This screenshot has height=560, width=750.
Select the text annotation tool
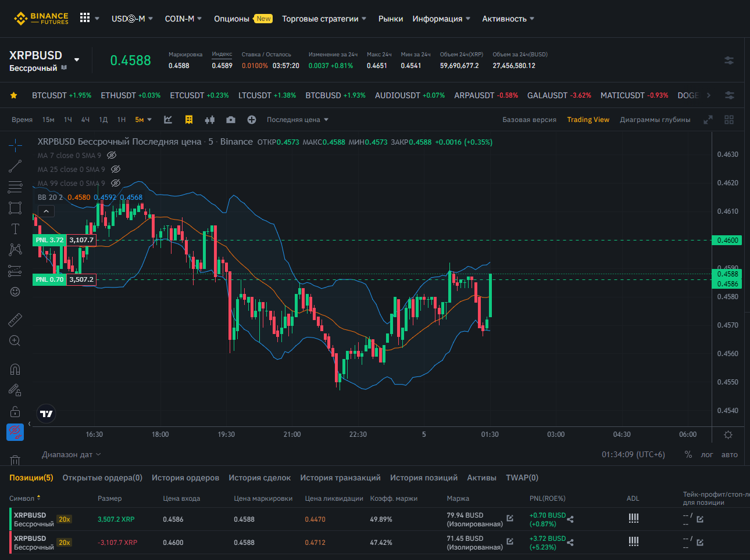point(15,229)
